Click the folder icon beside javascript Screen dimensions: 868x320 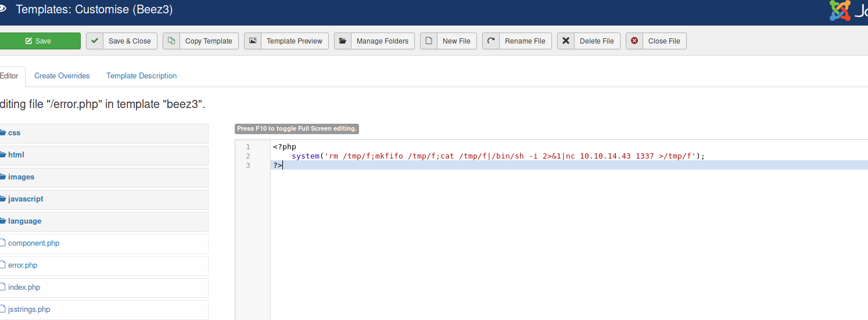click(2, 199)
